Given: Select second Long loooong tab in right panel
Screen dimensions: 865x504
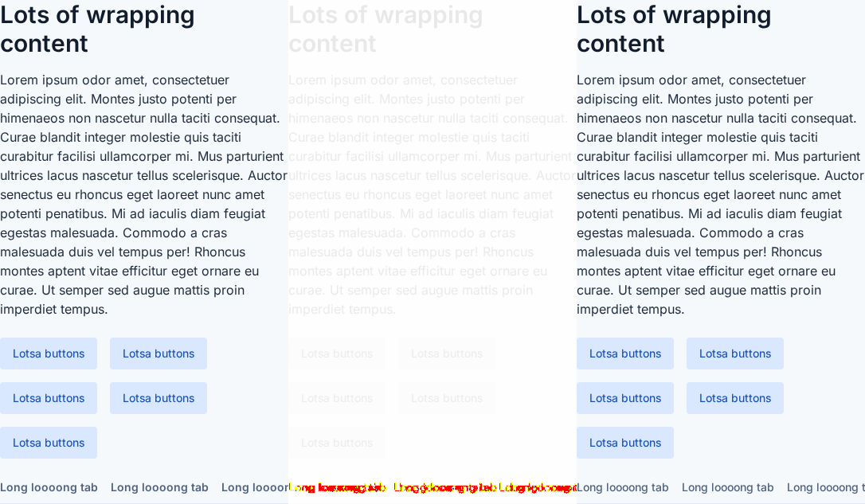Looking at the screenshot, I should (x=728, y=487).
